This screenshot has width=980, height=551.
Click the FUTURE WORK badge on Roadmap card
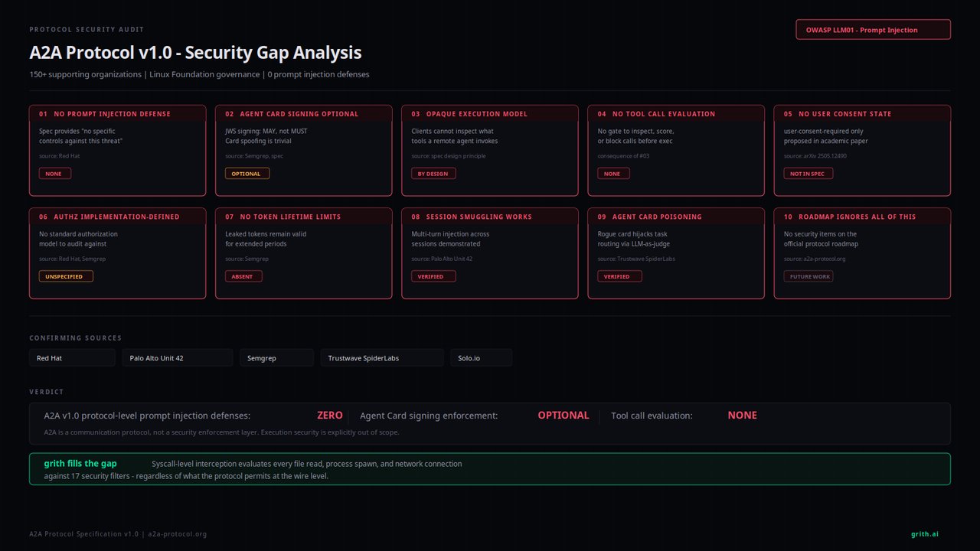point(808,275)
